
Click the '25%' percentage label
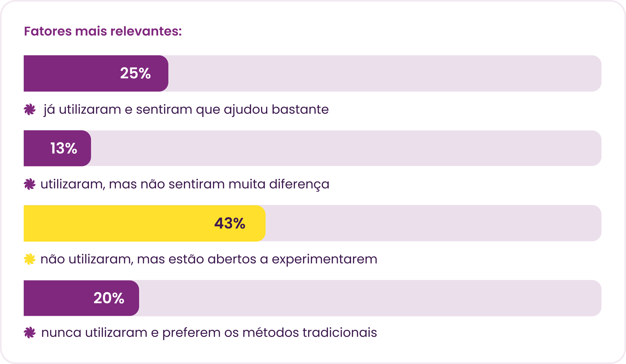coord(135,73)
